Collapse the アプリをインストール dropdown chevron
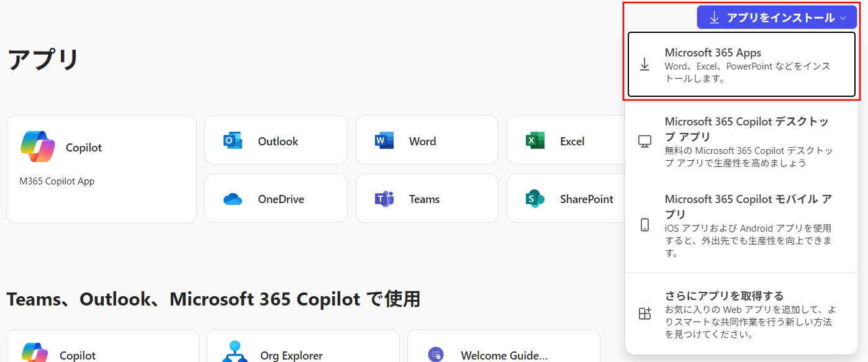Screen dimensions: 868x362 coord(843,18)
